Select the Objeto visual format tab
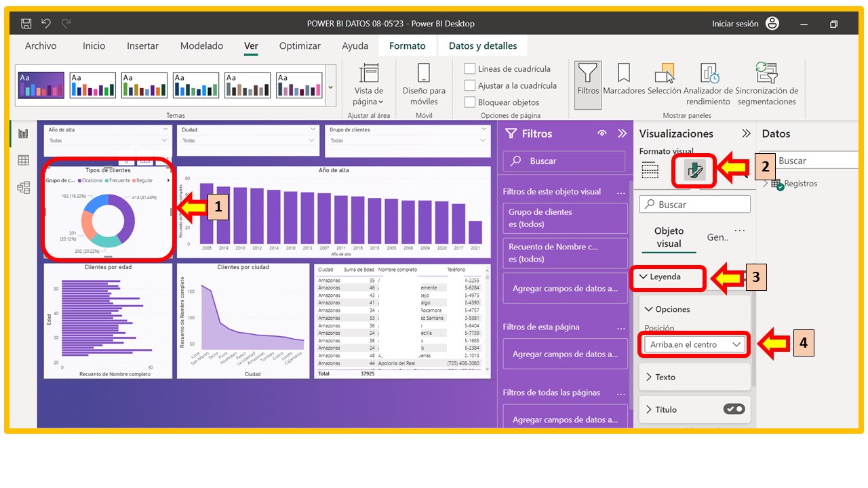This screenshot has height=488, width=868. pyautogui.click(x=669, y=237)
